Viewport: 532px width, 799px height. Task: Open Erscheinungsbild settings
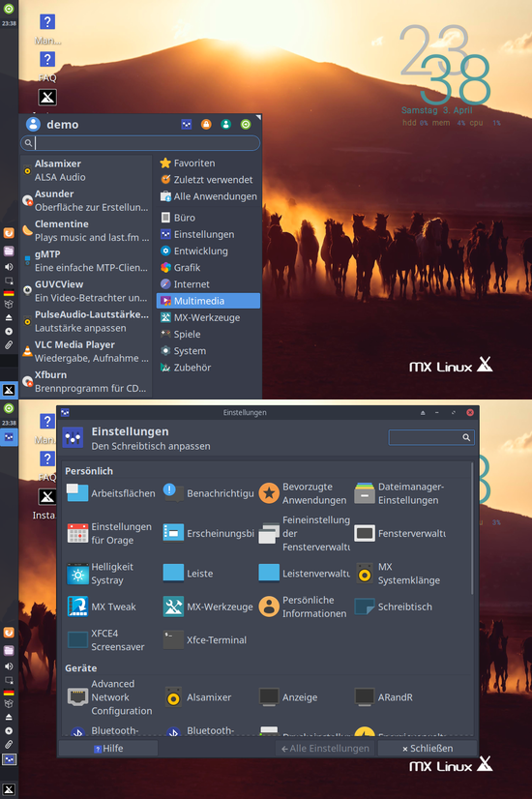(208, 534)
